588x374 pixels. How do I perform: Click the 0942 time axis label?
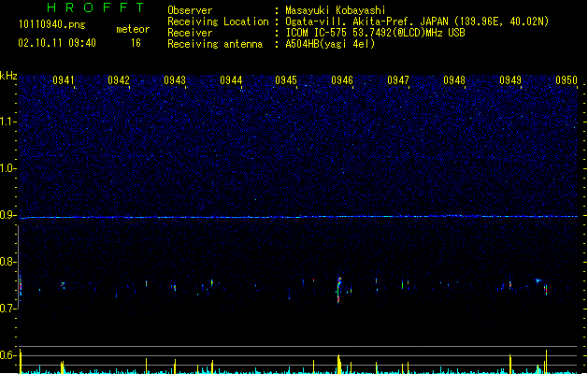click(119, 80)
